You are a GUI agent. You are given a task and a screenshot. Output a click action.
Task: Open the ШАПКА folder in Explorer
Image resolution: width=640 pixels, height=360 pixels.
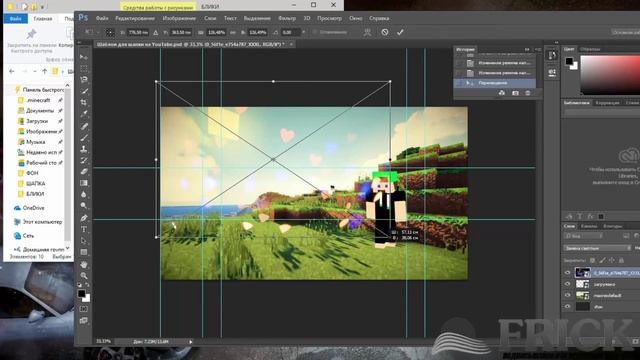point(36,184)
